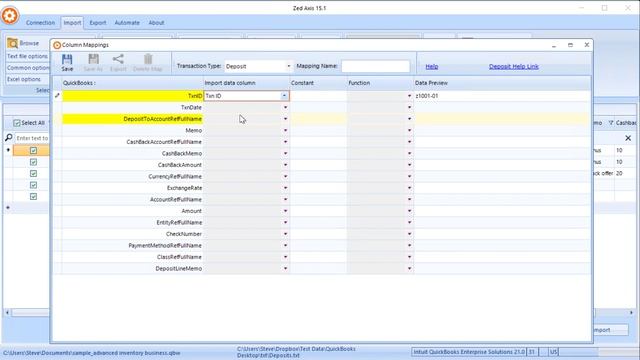The width and height of the screenshot is (640, 360).
Task: Select the CurrencyRefFullName row label
Action: coord(175,176)
